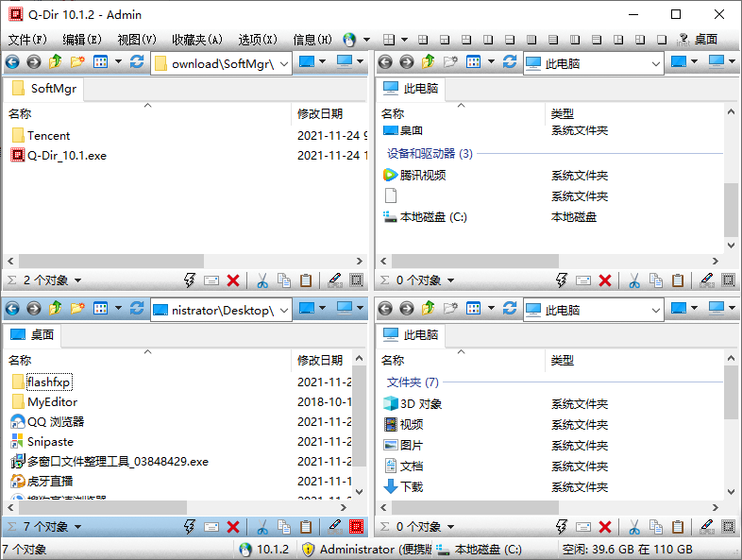Copy icon in top-right pane status toolbar

(x=656, y=280)
